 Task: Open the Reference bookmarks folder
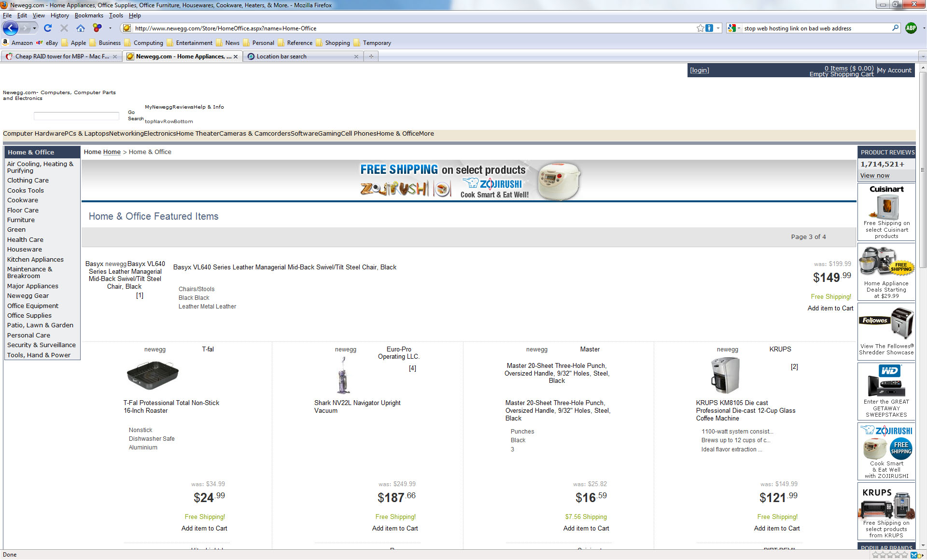295,42
